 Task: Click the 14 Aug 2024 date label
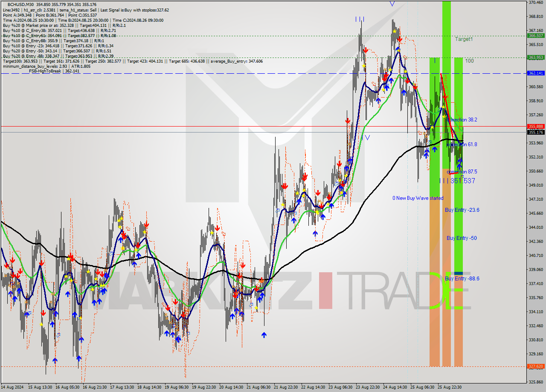click(12, 387)
